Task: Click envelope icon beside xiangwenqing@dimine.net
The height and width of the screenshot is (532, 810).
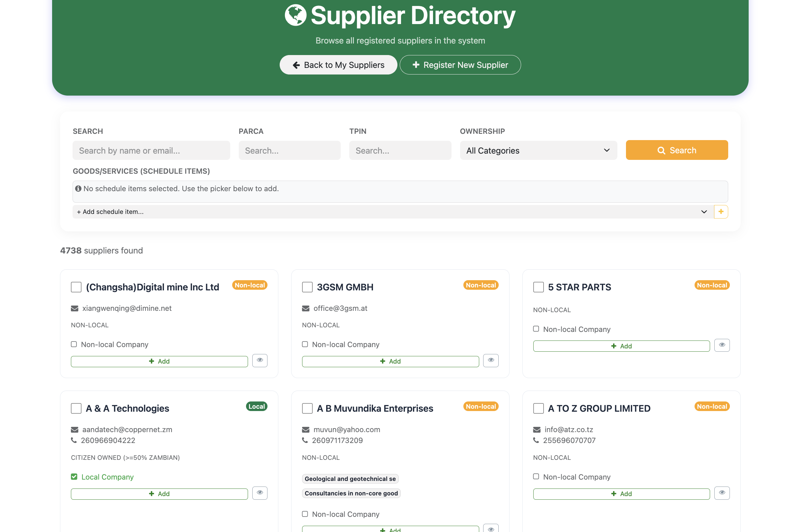Action: 75,308
